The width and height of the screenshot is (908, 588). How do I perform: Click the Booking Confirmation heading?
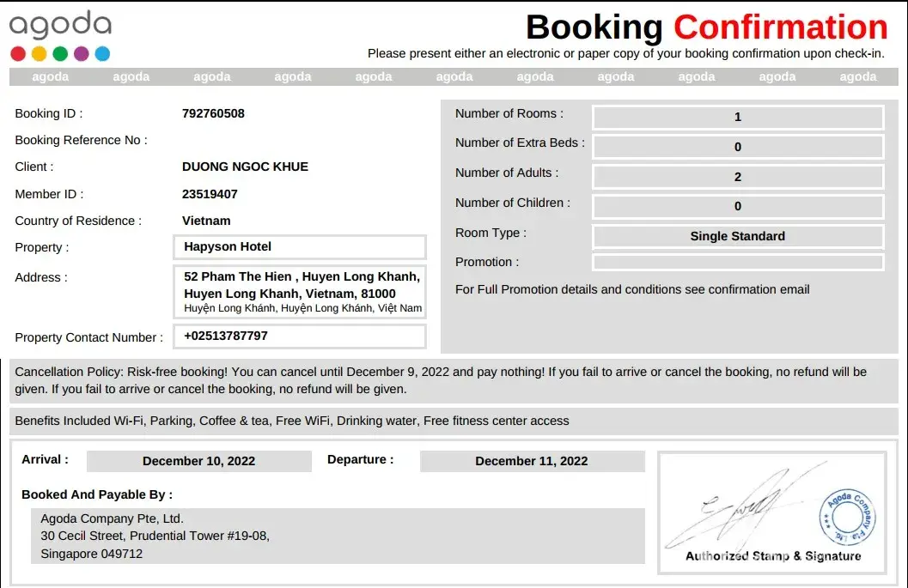[x=706, y=27]
